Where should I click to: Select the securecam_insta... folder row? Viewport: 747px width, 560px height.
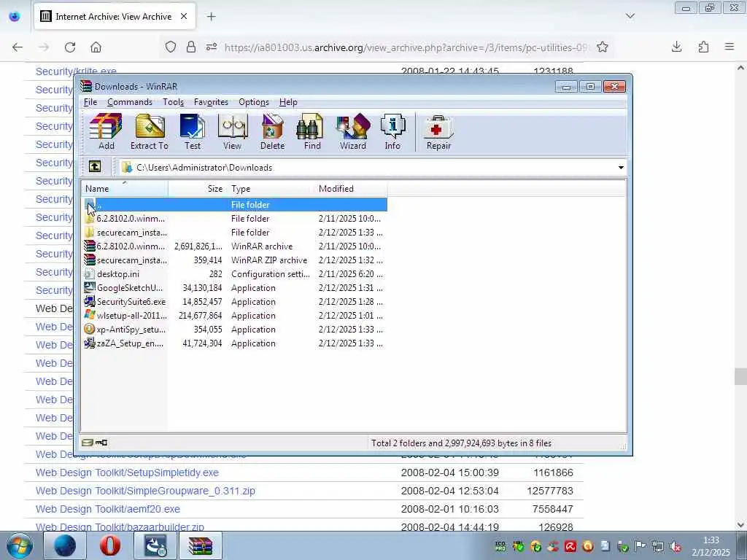pos(234,233)
